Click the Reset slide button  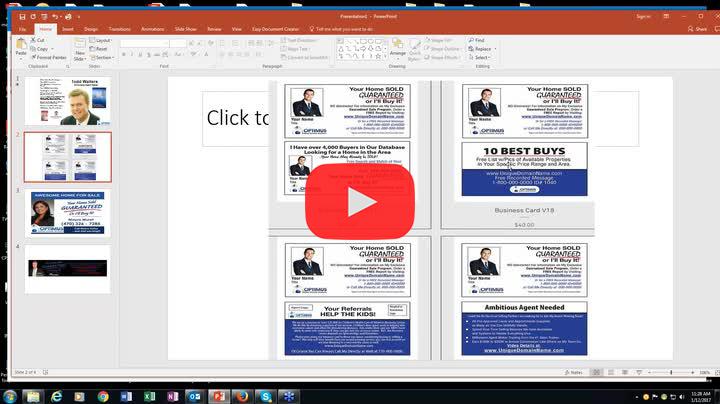[x=102, y=48]
